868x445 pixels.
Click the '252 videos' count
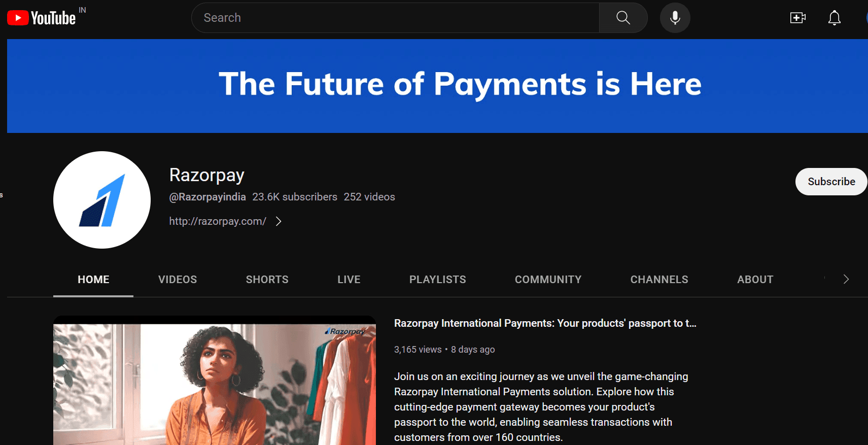[x=369, y=197]
